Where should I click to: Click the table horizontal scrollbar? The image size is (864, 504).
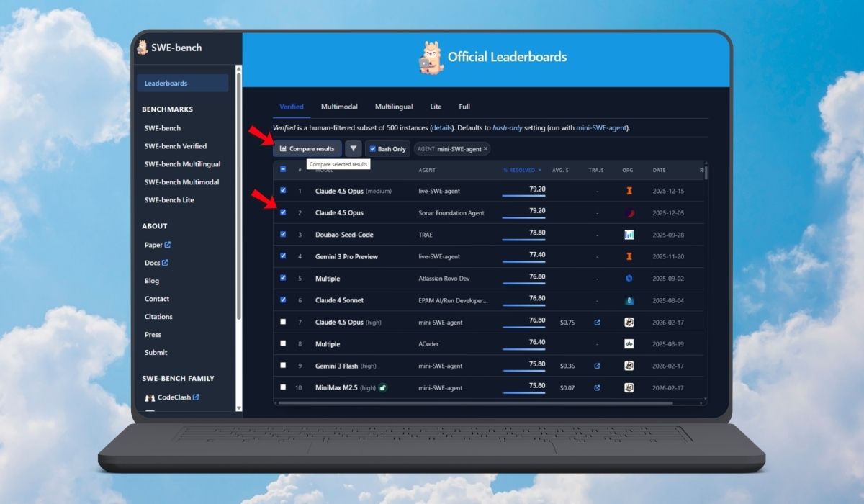point(475,403)
